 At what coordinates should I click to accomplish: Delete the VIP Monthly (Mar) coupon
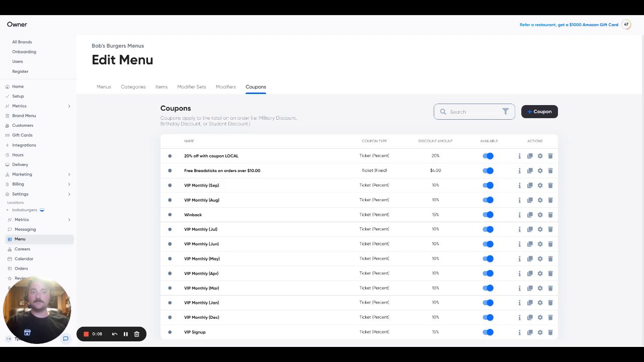[x=550, y=288]
